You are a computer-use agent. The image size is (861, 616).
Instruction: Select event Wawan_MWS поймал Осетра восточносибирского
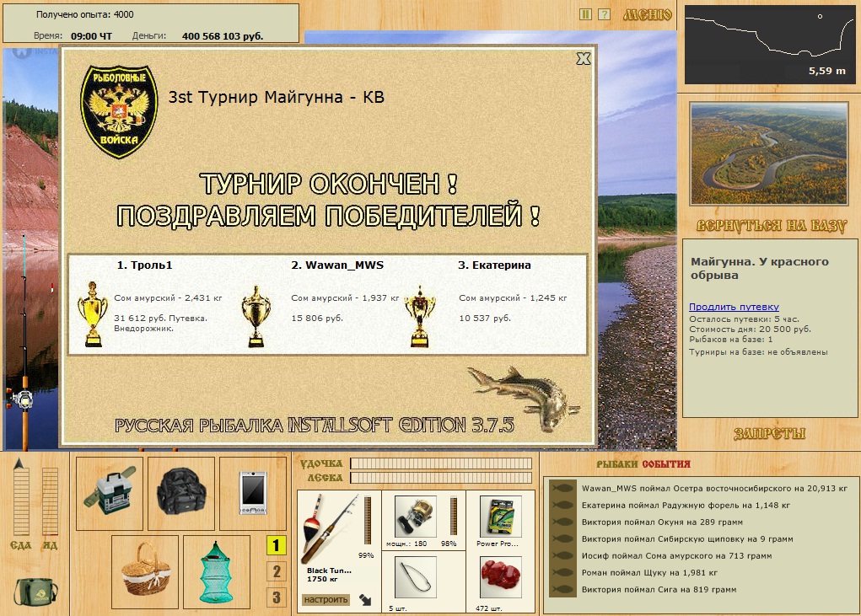(x=713, y=488)
